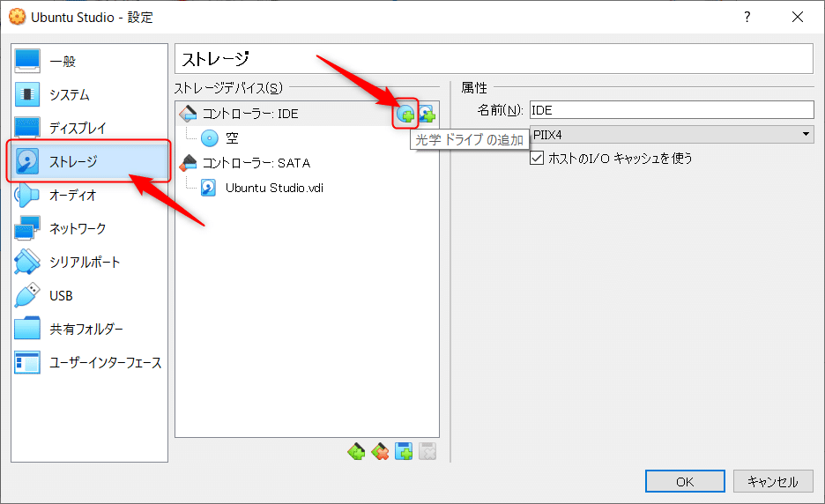825x504 pixels.
Task: Open the PIIX4 controller type dropdown
Action: point(672,135)
